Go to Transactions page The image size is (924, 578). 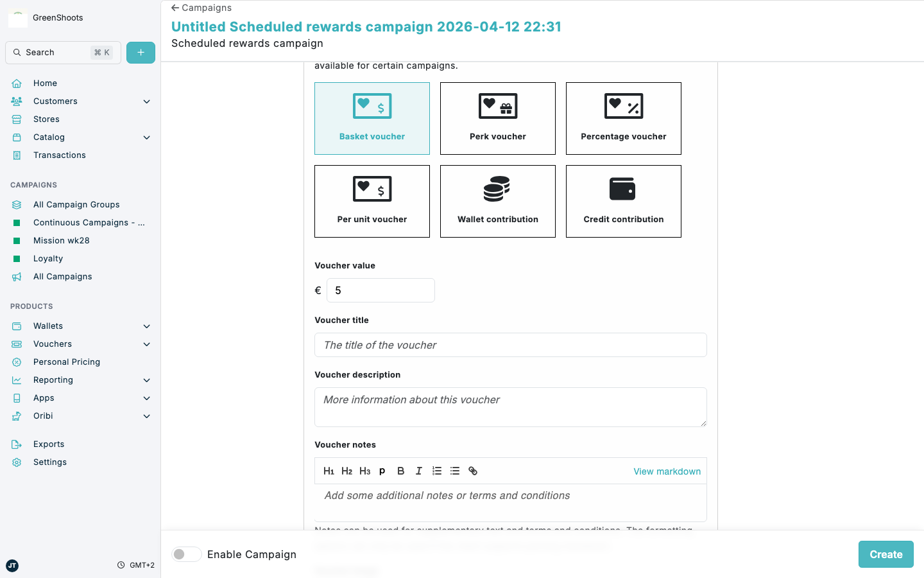[x=80, y=155]
